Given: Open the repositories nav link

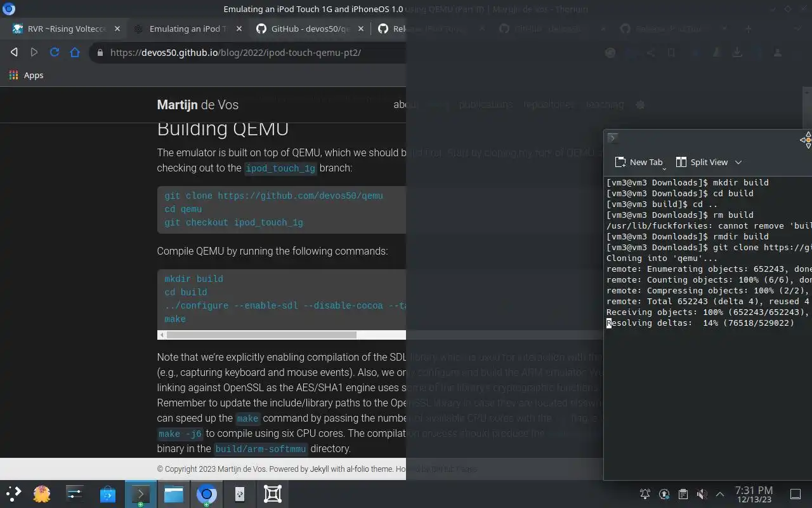Looking at the screenshot, I should [549, 105].
